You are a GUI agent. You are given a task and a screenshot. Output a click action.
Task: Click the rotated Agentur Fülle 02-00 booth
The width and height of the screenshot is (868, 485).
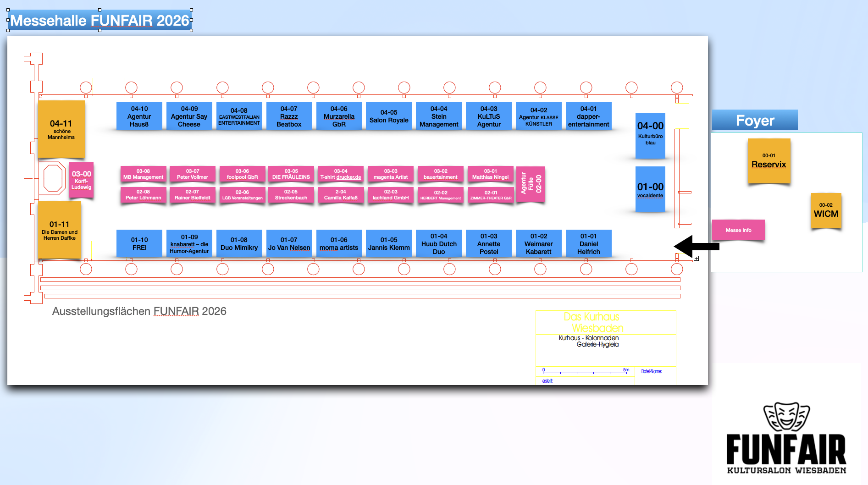pos(531,184)
